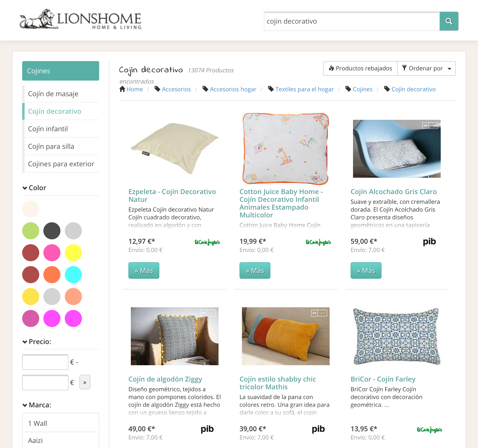Click the flame icon for Productos rebajados
Screen dimensions: 478x448
point(331,68)
